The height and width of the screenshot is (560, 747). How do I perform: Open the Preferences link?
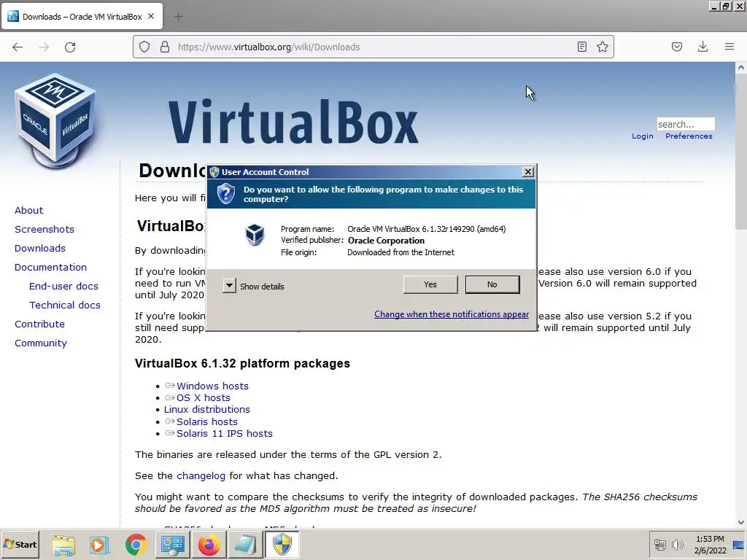tap(689, 136)
